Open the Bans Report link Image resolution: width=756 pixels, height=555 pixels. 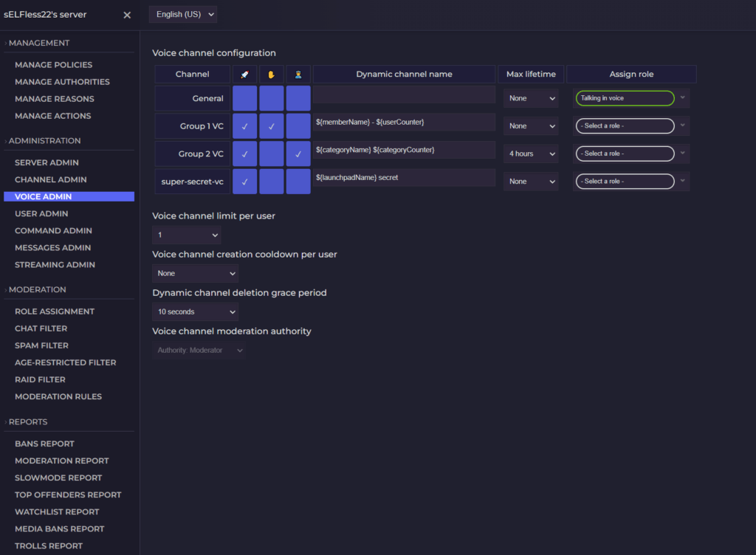coord(44,444)
